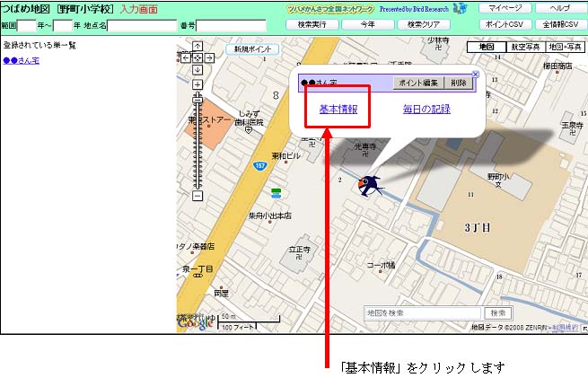Click the 利用規約 link on the map
588x378 pixels.
point(566,328)
